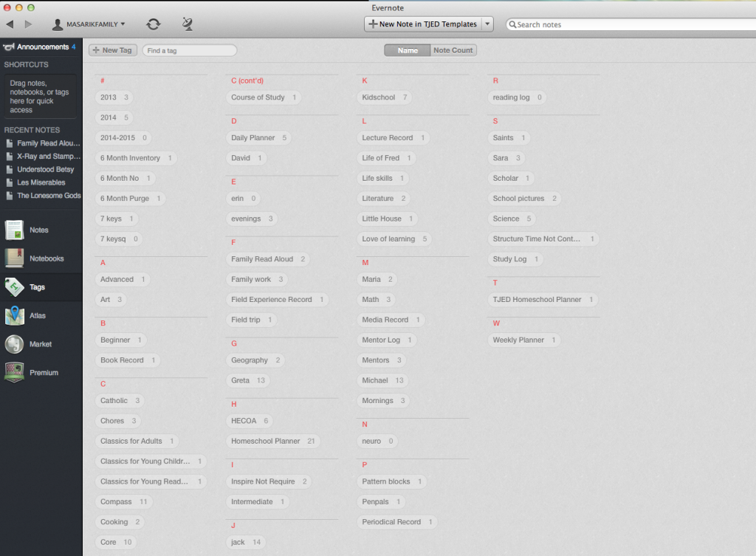Select the Classics for Adults tag
This screenshot has height=556, width=756.
(137, 441)
